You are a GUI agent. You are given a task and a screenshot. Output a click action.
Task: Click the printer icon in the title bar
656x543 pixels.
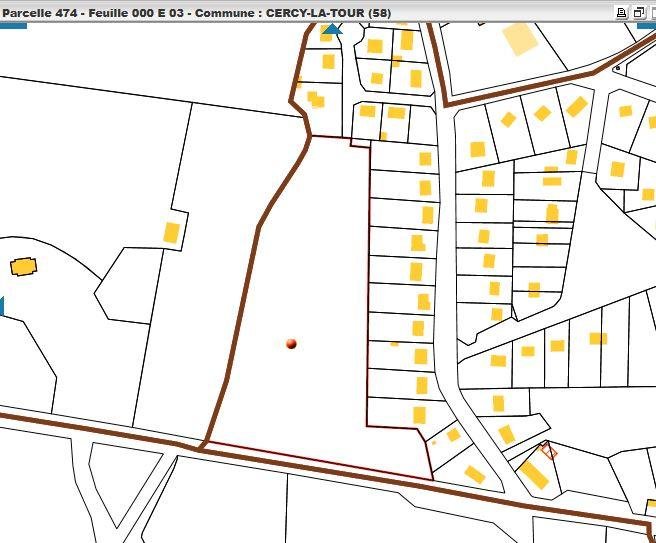621,12
